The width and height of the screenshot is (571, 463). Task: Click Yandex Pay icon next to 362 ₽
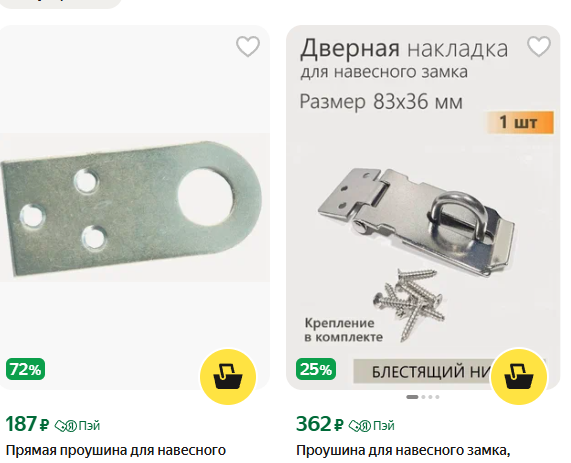tap(371, 425)
